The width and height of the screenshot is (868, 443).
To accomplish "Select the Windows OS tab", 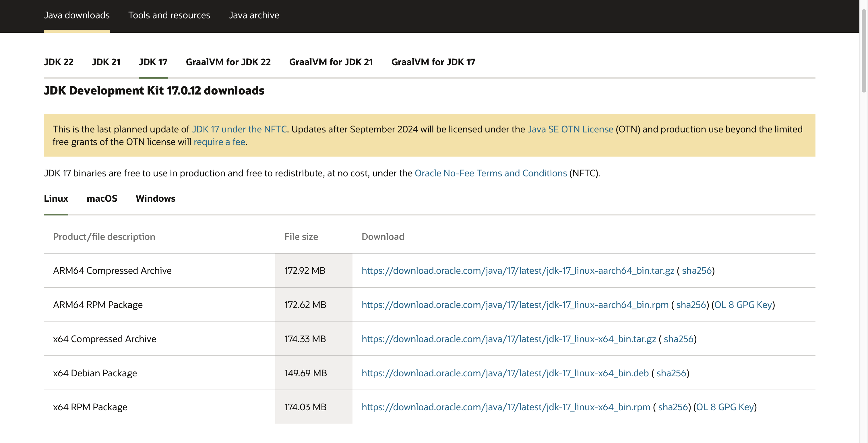I will click(x=155, y=198).
